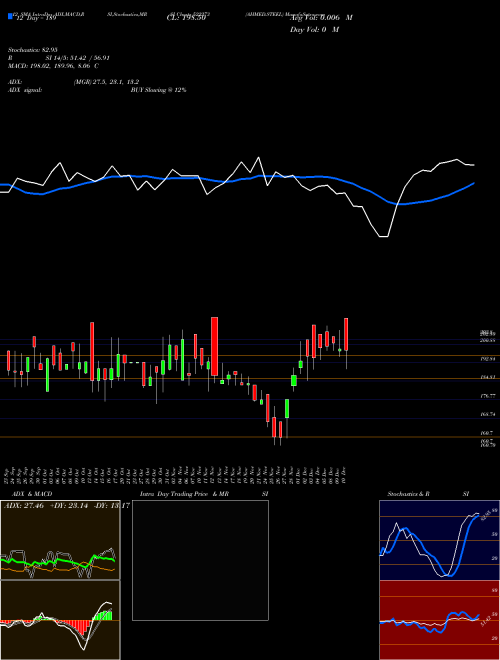Click the blue 12-day SMA legend square
Screen dimensions: 500x660
10,17
